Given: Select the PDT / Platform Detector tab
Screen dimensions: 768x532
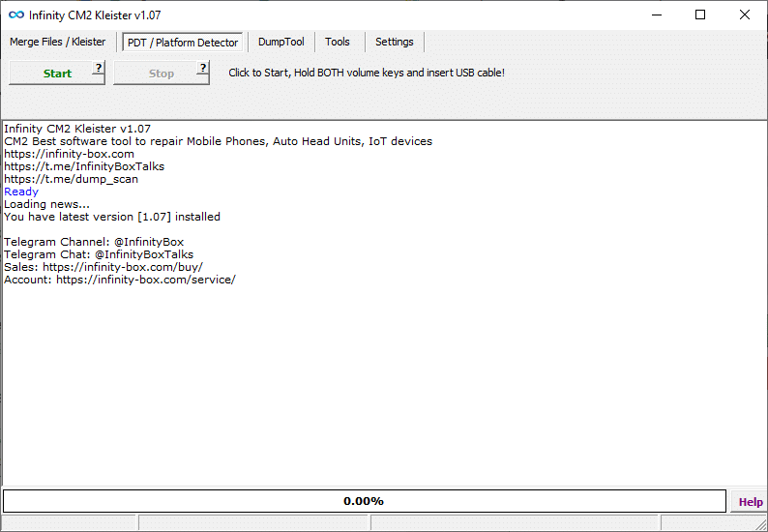Looking at the screenshot, I should click(x=183, y=43).
